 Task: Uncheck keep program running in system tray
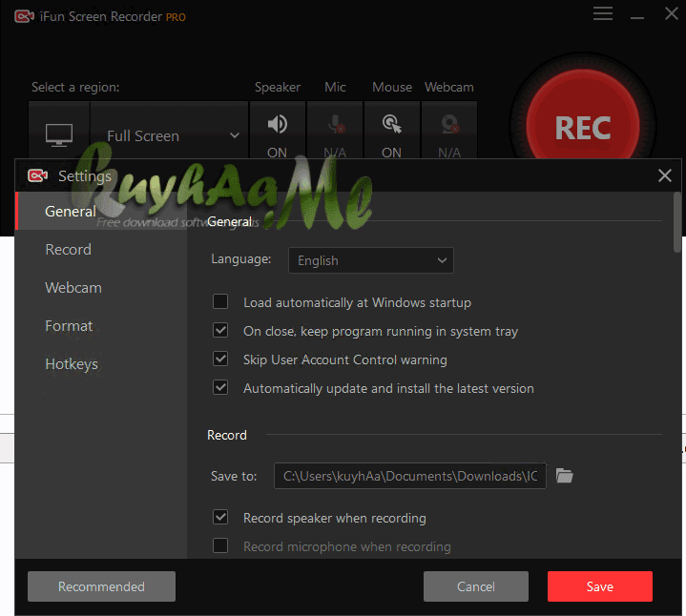pyautogui.click(x=220, y=330)
